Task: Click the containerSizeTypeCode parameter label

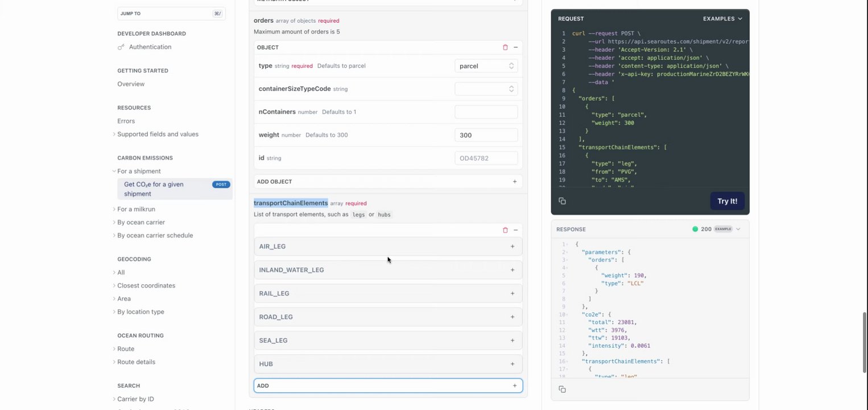Action: click(295, 89)
